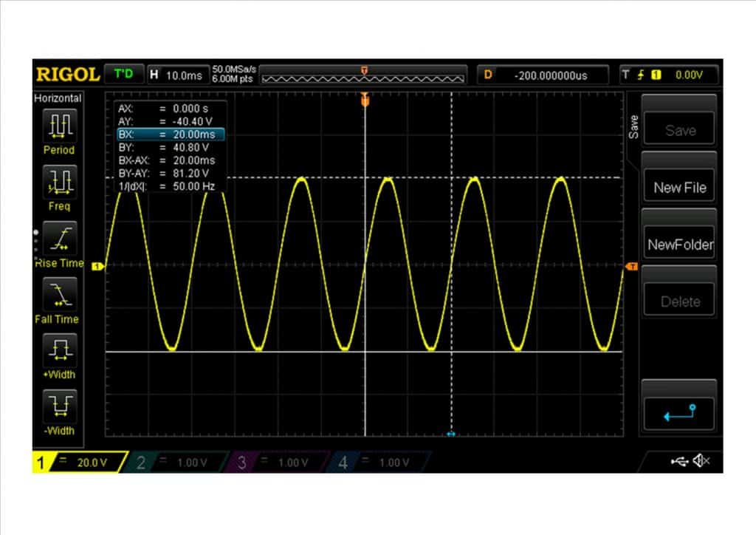Click the waveform memory position bar

tap(364, 75)
